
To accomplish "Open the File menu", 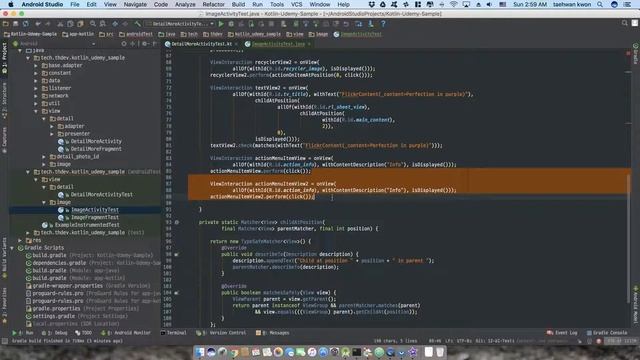I will (75, 4).
